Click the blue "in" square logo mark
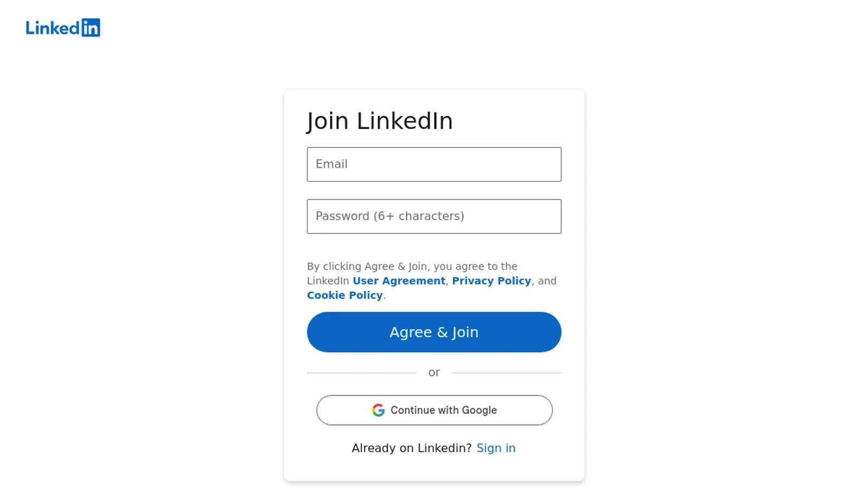This screenshot has height=488, width=868. pos(91,28)
